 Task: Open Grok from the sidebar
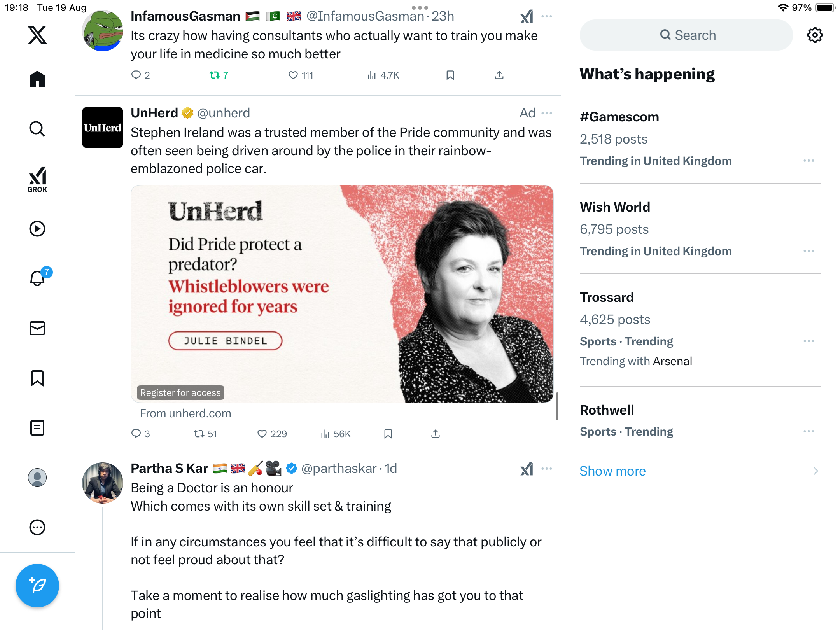coord(37,180)
